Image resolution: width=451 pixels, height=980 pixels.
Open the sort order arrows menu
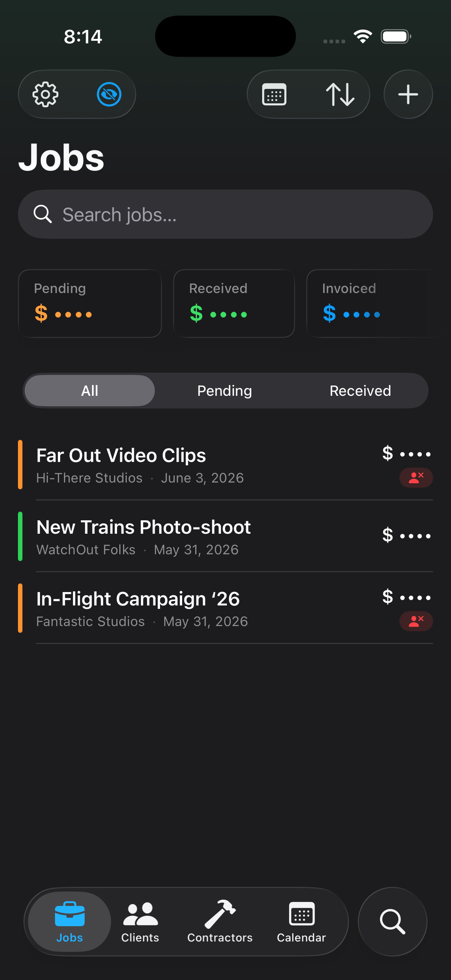340,94
